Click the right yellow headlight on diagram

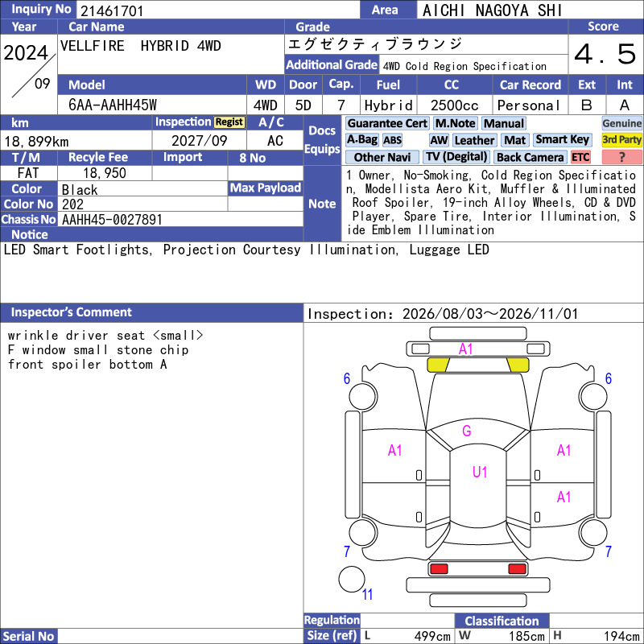pyautogui.click(x=518, y=365)
